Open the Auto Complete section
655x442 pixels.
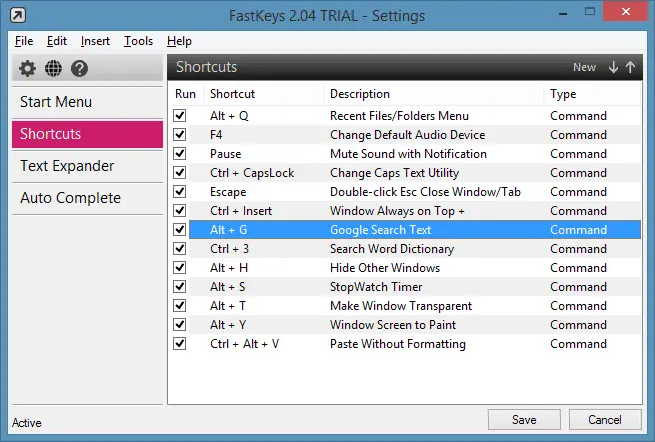tap(87, 198)
